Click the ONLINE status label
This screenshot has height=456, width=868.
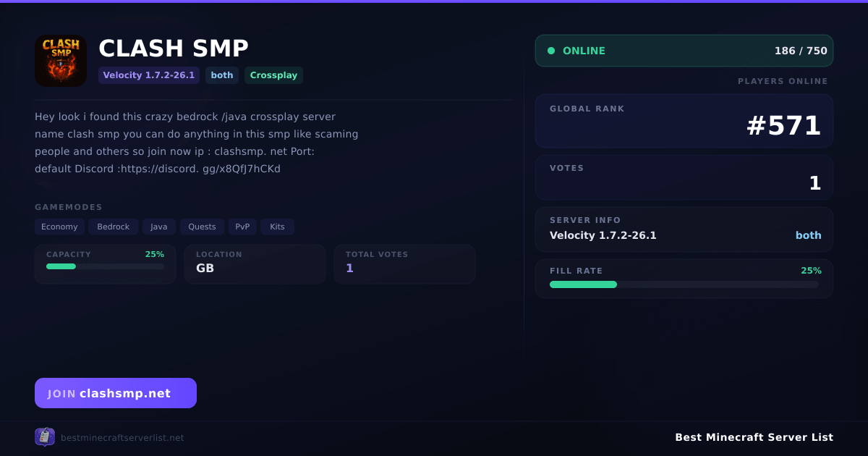[x=584, y=51]
